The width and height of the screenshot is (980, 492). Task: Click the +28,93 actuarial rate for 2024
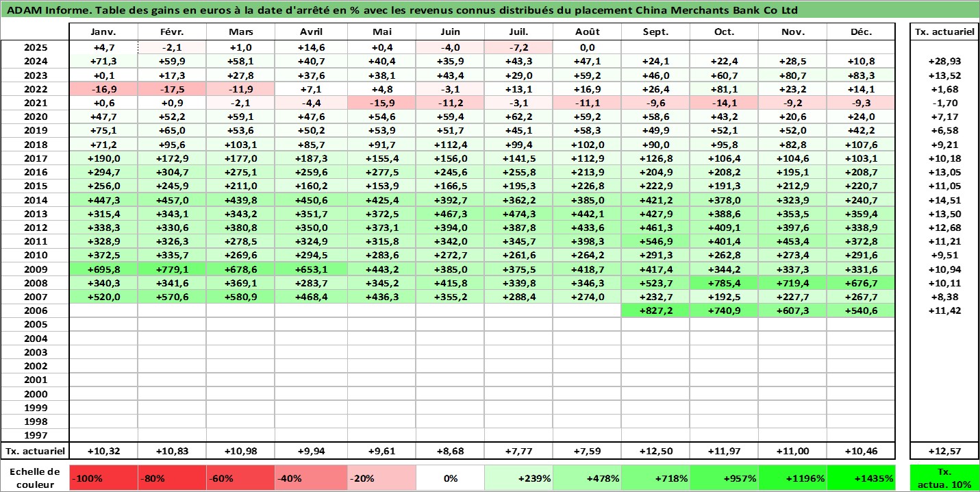click(x=944, y=61)
